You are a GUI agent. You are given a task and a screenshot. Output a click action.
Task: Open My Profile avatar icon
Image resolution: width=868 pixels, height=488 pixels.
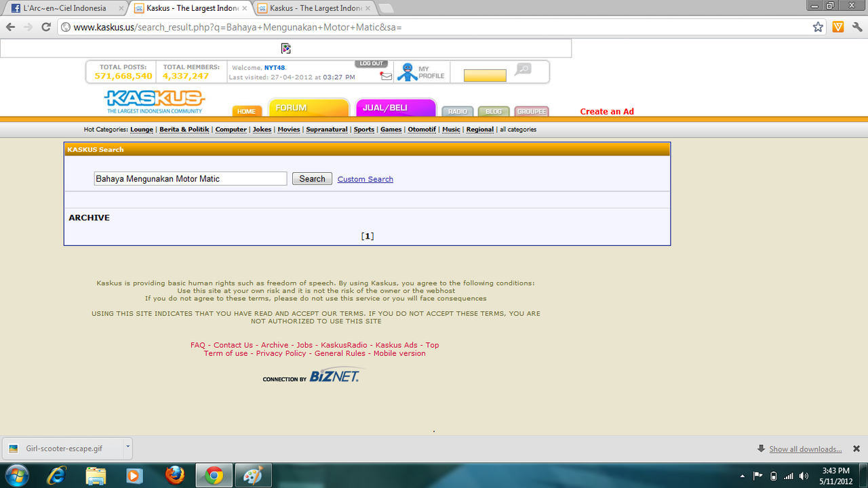pos(407,72)
